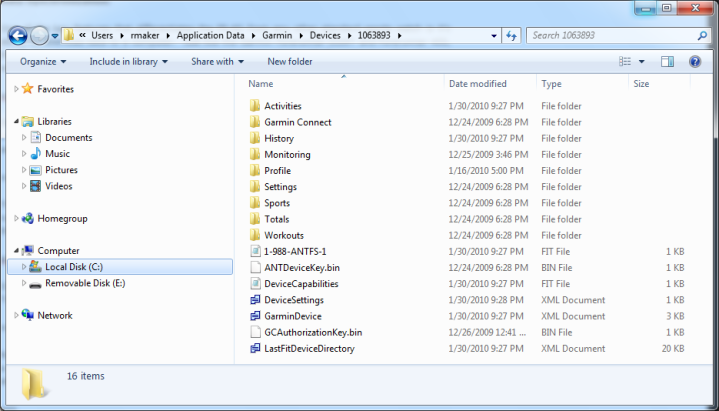The image size is (719, 411).
Task: Click the search magnifier icon
Action: tap(702, 35)
